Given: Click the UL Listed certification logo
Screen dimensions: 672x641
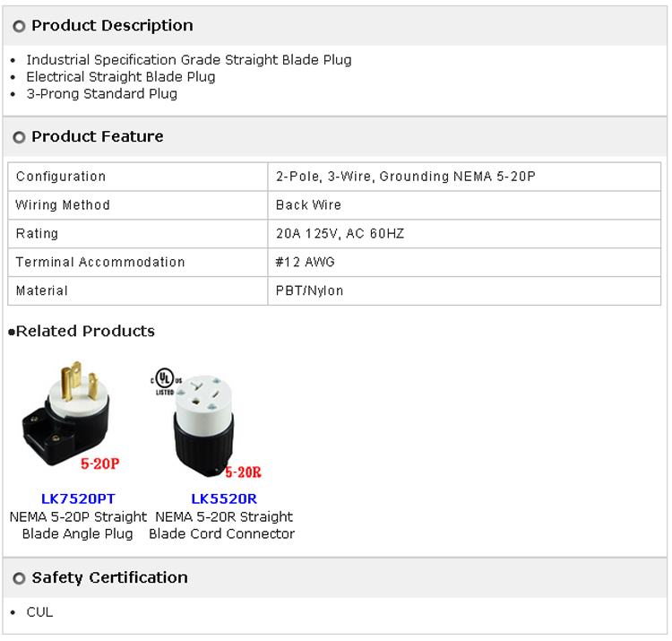Looking at the screenshot, I should (x=164, y=382).
